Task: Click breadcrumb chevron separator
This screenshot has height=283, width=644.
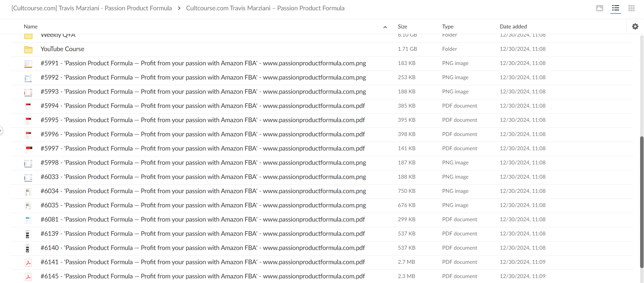Action: pos(179,8)
